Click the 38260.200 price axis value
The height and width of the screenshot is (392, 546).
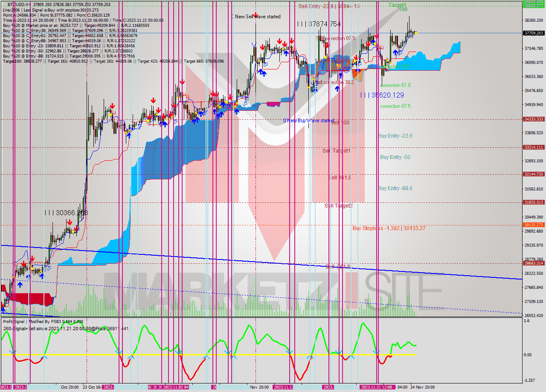point(534,20)
